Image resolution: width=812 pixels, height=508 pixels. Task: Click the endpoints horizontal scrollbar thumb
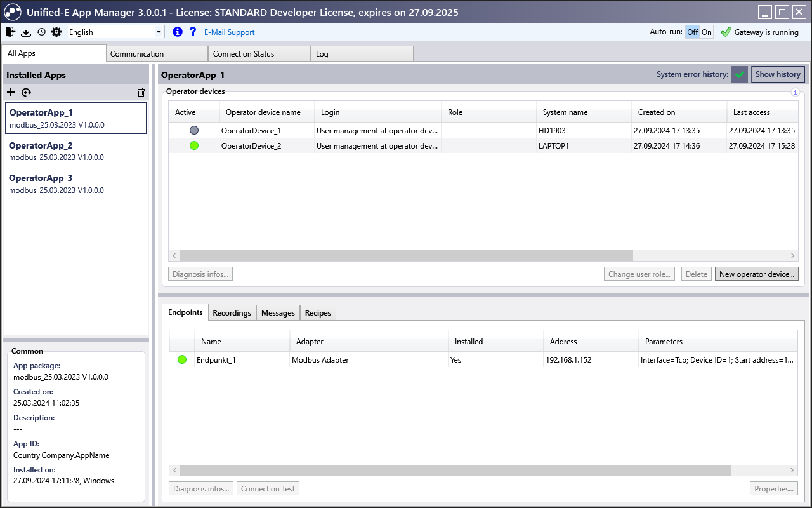pos(455,471)
